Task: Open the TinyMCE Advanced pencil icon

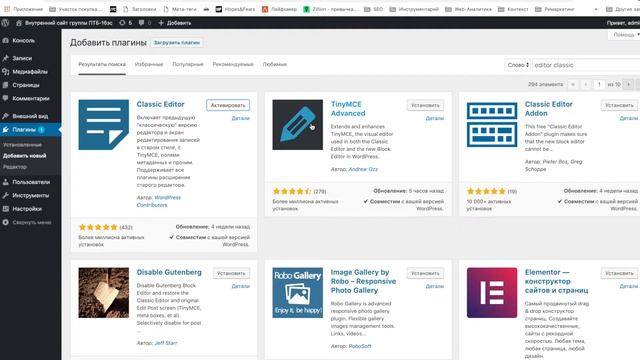Action: (x=298, y=125)
